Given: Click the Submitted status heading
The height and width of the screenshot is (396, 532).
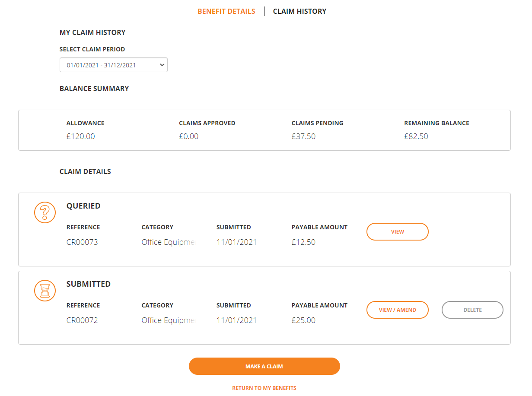Looking at the screenshot, I should pyautogui.click(x=89, y=284).
